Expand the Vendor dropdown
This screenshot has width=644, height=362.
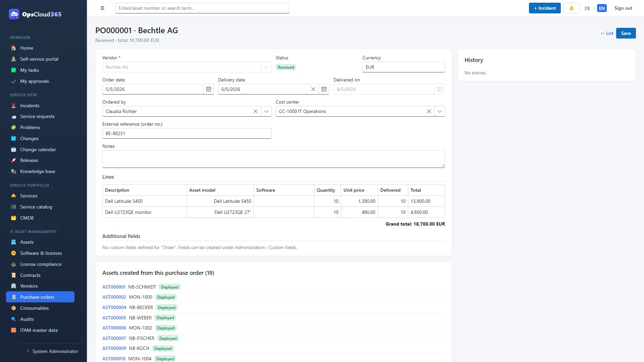coord(266,67)
